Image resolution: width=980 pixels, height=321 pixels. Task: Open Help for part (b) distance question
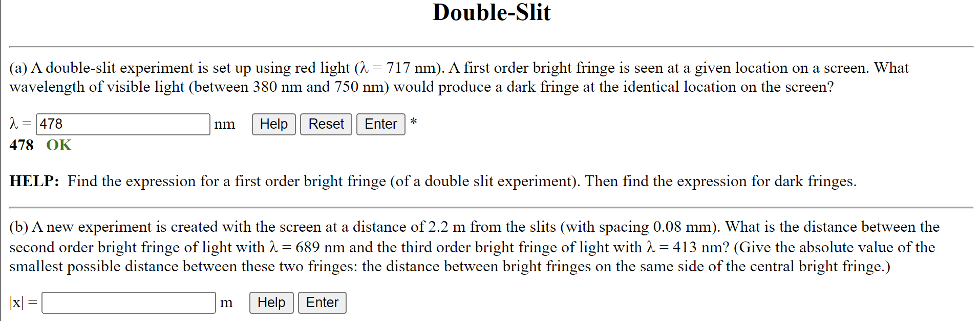(271, 303)
